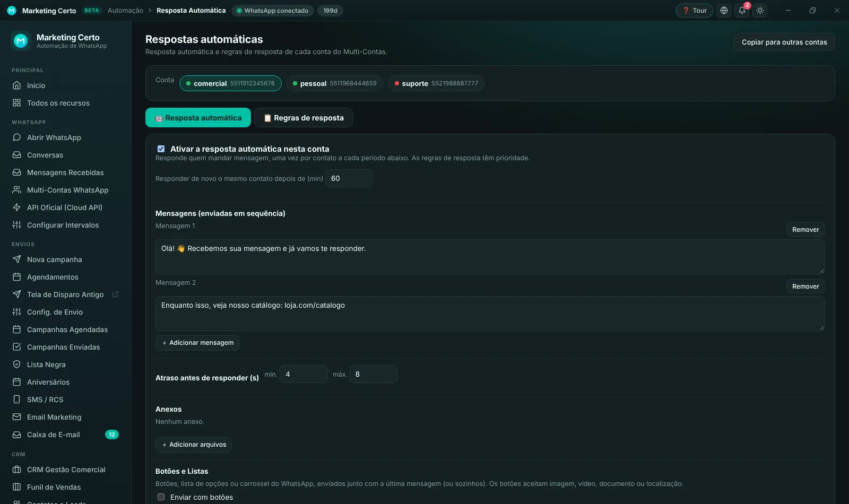849x504 pixels.
Task: Uncheck Ativar a resposta automática checkbox
Action: (161, 149)
